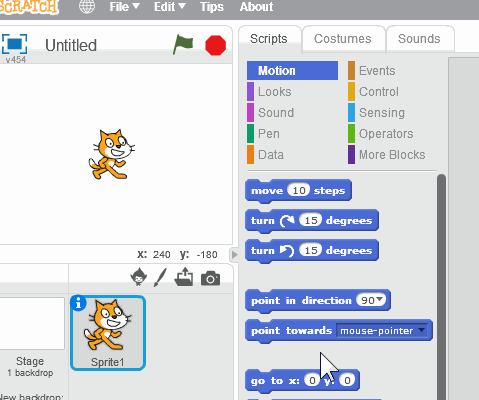Toggle full screen presentation mode icon
The image size is (479, 400).
(14, 44)
